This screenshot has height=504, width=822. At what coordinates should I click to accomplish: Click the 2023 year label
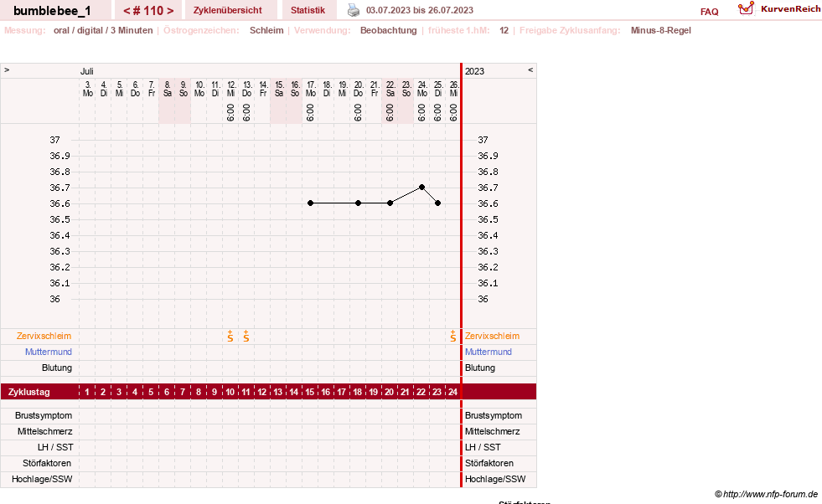[x=474, y=71]
